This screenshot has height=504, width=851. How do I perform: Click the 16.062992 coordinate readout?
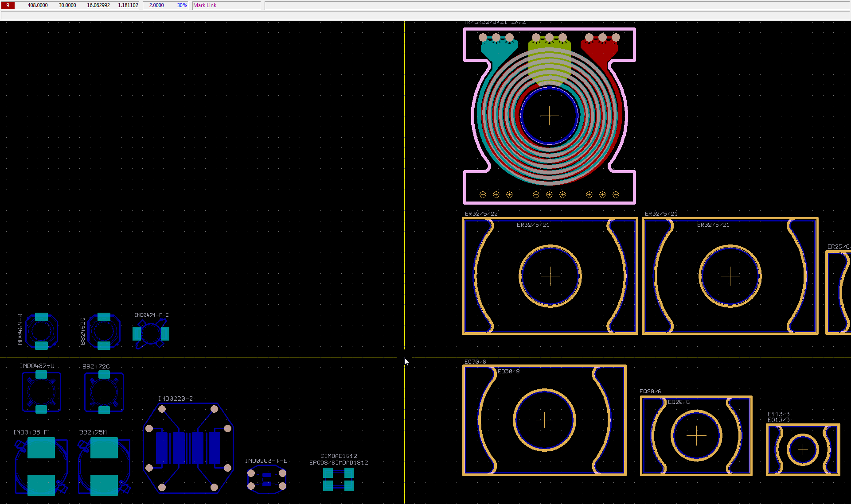pos(98,5)
